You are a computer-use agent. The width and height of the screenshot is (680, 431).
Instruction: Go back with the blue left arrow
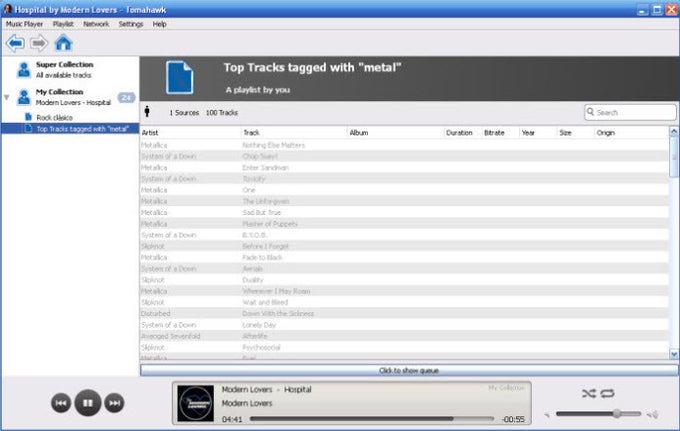16,43
